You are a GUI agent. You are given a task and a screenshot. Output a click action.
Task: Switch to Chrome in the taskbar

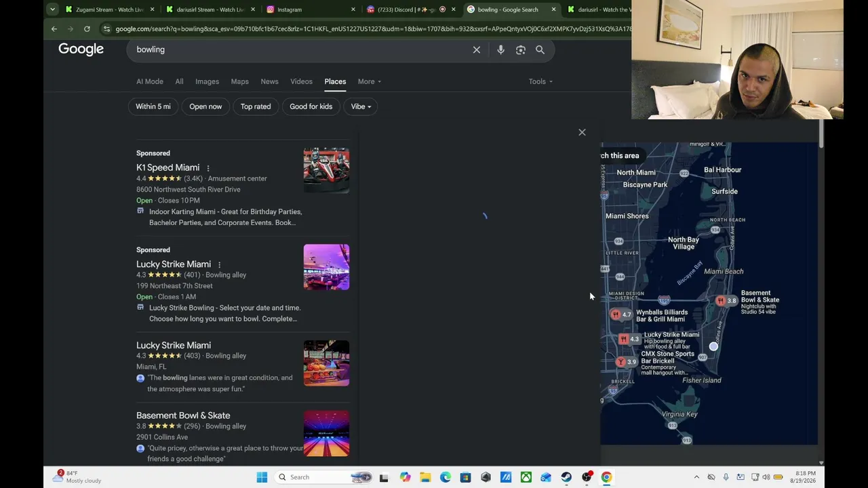pos(607,477)
